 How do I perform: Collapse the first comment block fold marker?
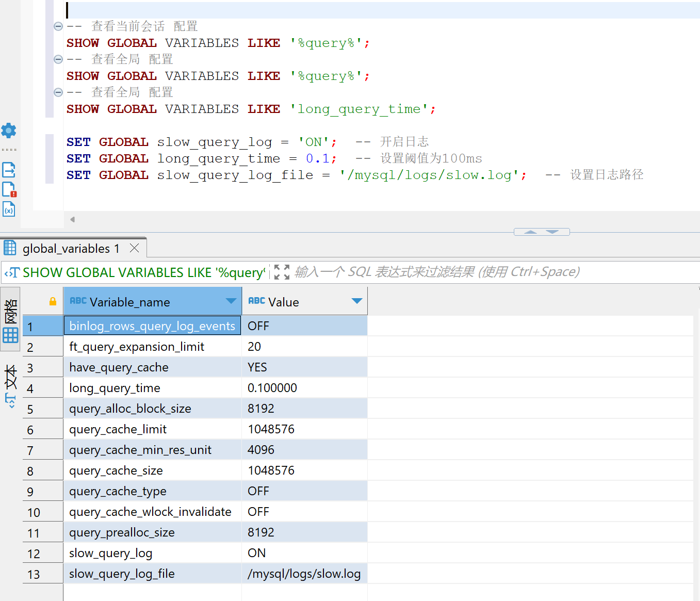click(58, 26)
